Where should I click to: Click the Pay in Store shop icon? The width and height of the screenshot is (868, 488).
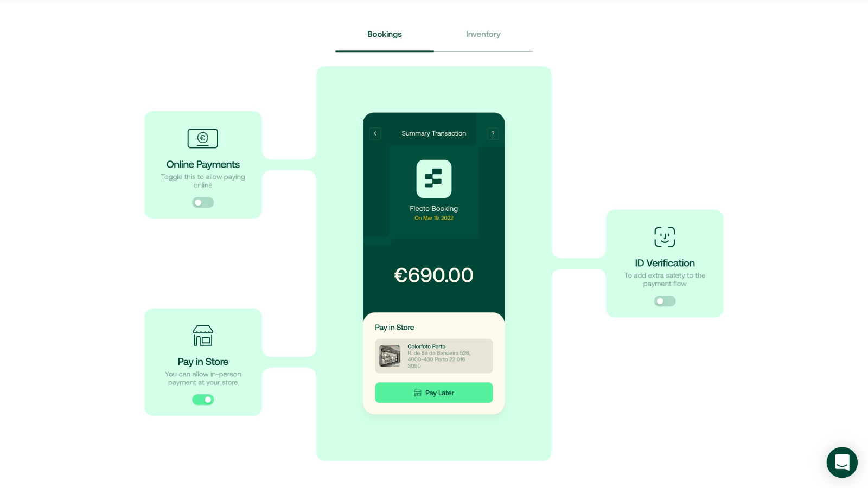pos(203,336)
